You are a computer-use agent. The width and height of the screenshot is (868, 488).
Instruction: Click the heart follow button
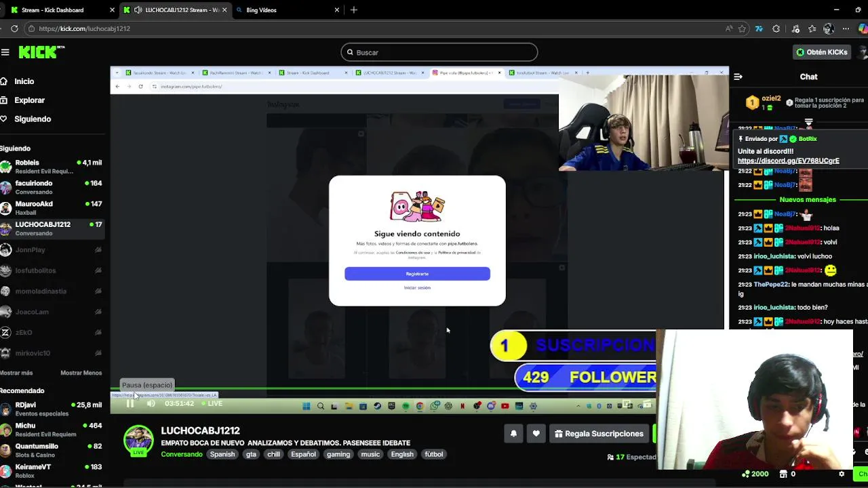tap(536, 434)
